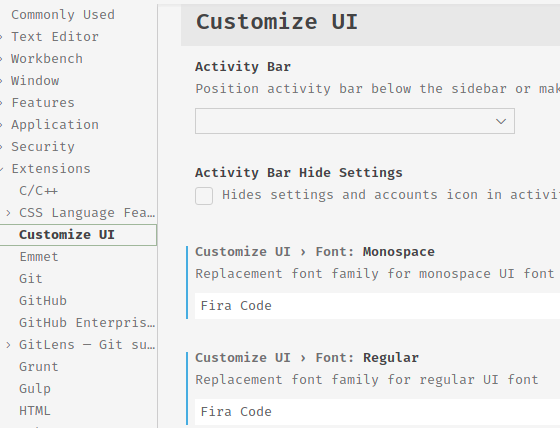Enable Activity Bar Hide Settings checkbox
The height and width of the screenshot is (428, 560).
pyautogui.click(x=204, y=196)
